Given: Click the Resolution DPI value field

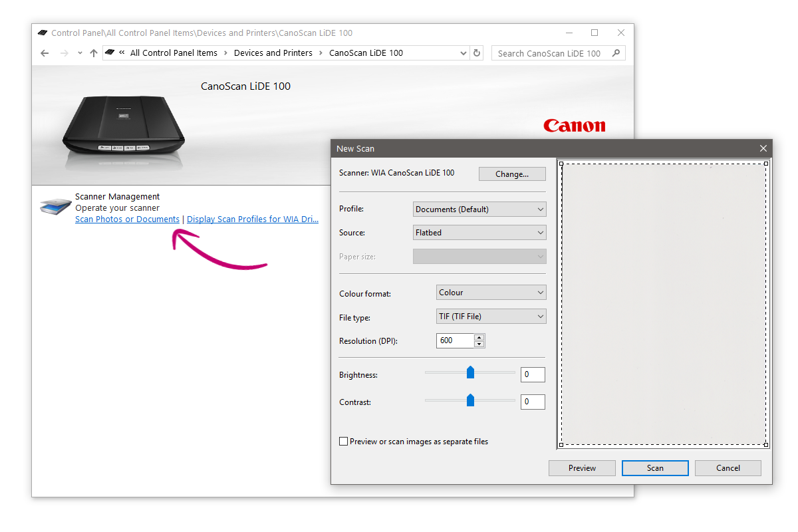Looking at the screenshot, I should [x=455, y=340].
